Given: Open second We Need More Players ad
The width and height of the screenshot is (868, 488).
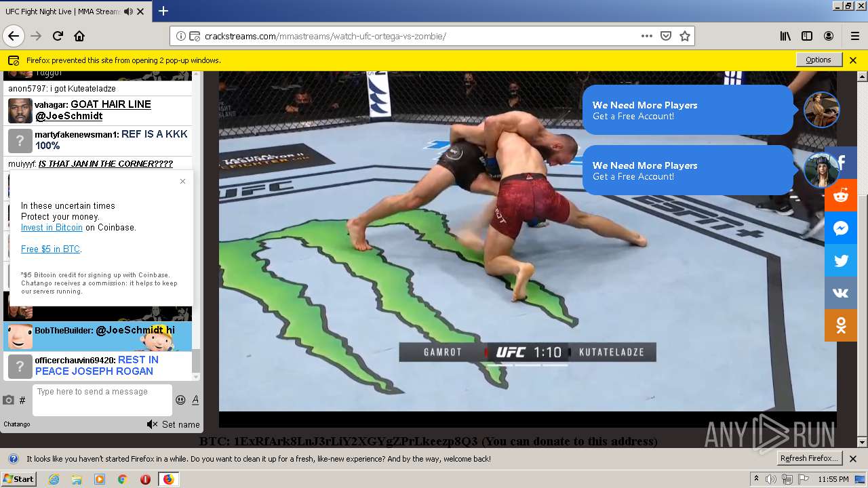Looking at the screenshot, I should (688, 170).
